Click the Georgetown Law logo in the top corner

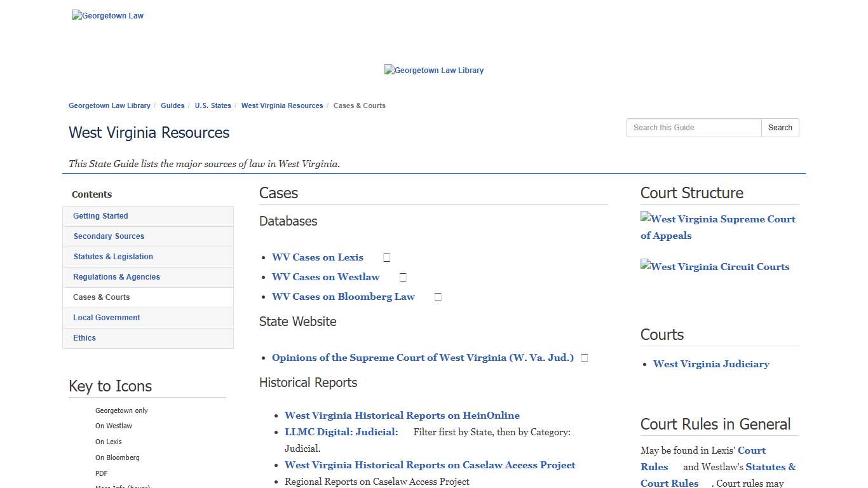[107, 15]
